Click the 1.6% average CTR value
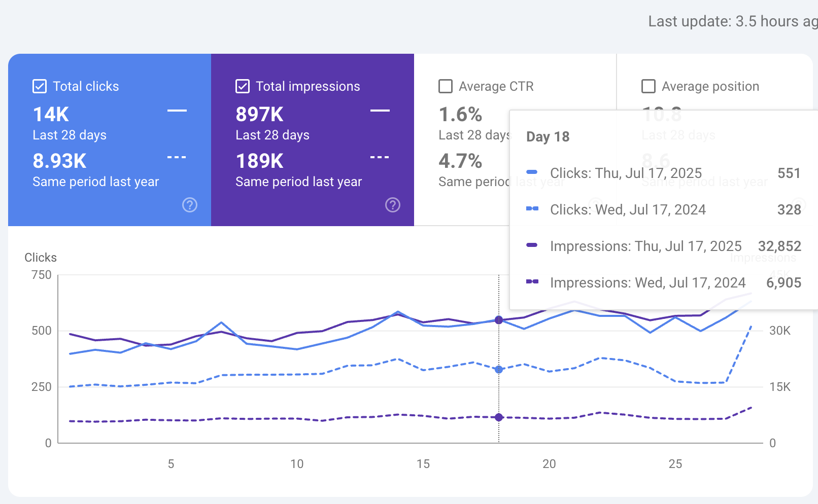The width and height of the screenshot is (818, 504). [x=460, y=115]
